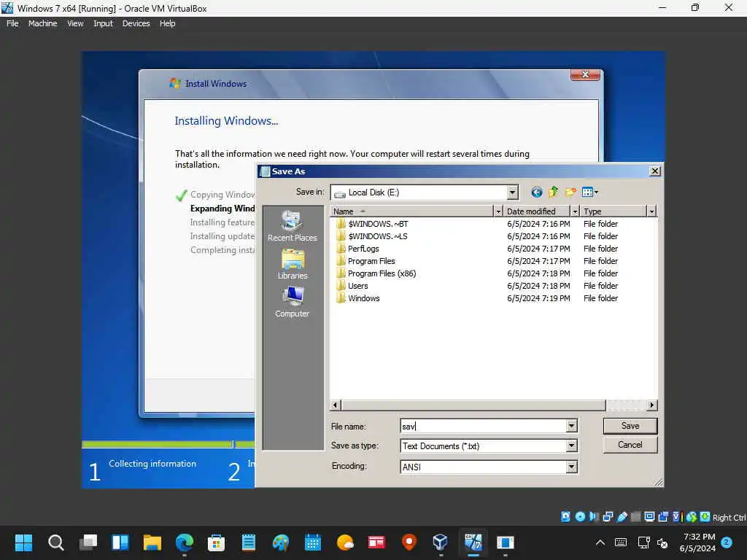Open the VirtualBox File menu
Image resolution: width=747 pixels, height=560 pixels.
click(12, 23)
